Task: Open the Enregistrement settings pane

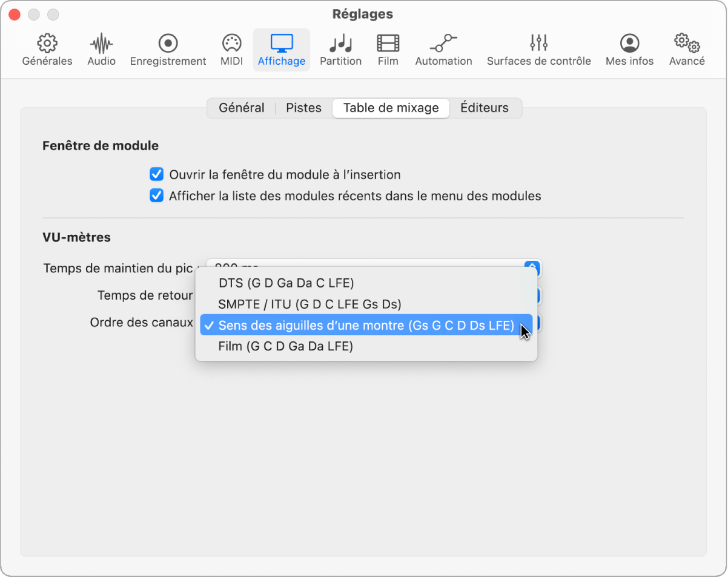Action: click(x=168, y=50)
